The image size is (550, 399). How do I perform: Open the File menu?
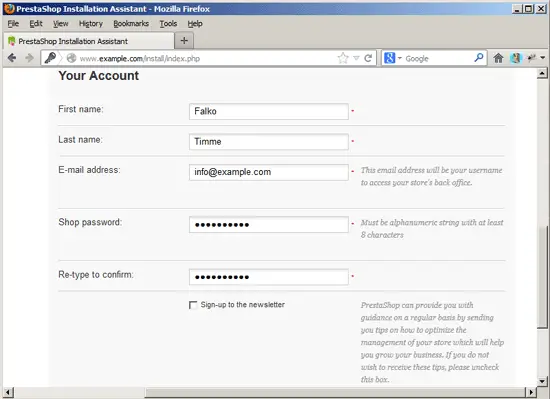point(13,23)
